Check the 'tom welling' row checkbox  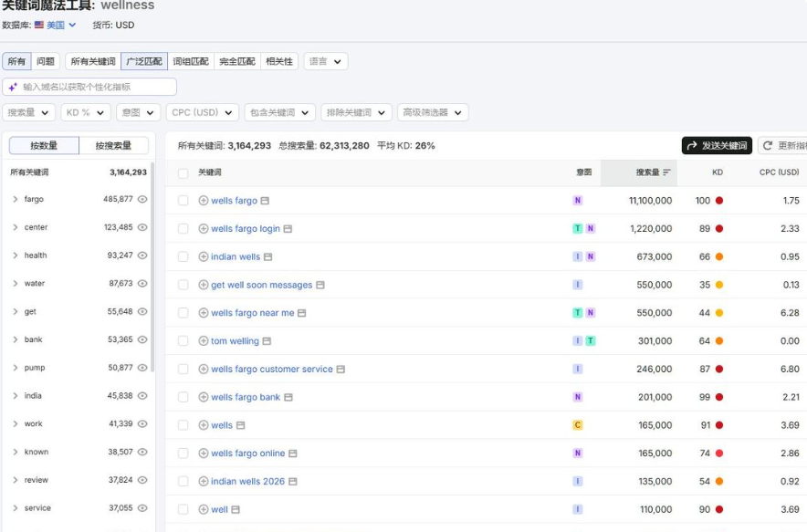tap(183, 340)
